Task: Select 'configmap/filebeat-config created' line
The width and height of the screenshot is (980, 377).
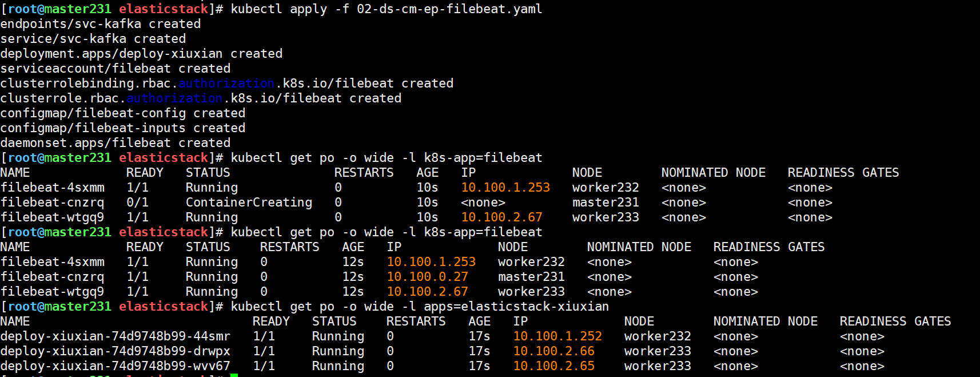Action: [123, 113]
